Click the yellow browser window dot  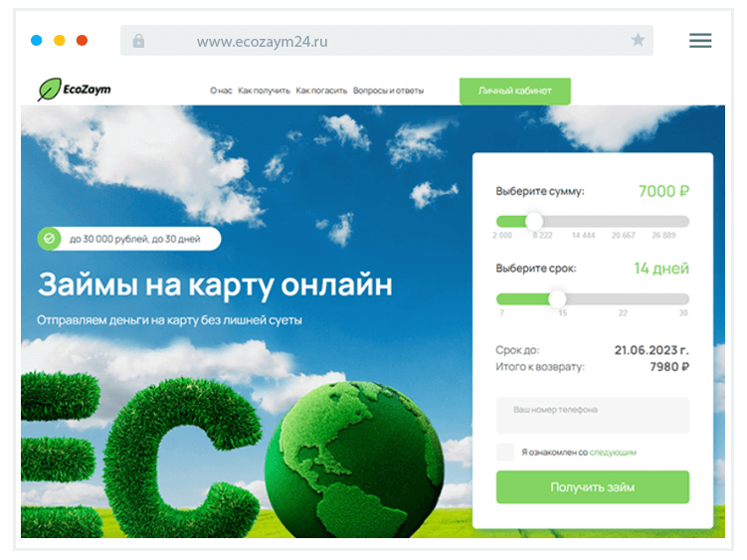click(x=60, y=41)
